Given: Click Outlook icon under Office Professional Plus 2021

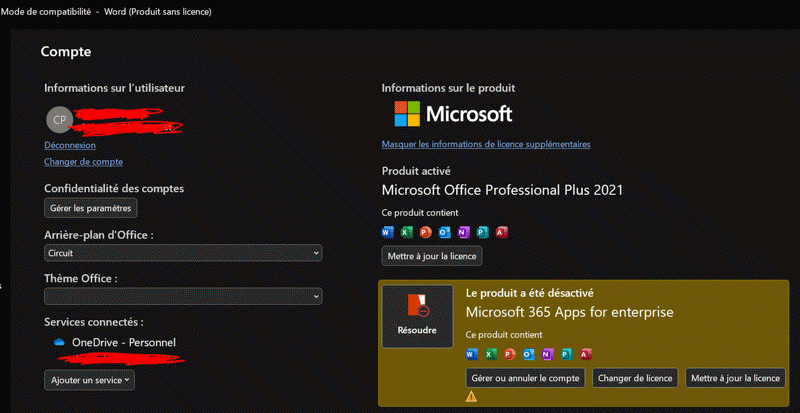Looking at the screenshot, I should [444, 233].
